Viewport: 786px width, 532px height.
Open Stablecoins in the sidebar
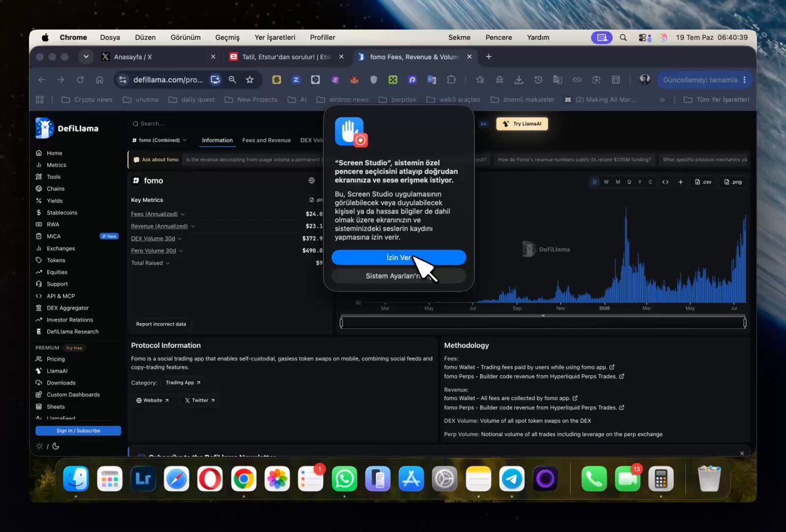(x=62, y=212)
